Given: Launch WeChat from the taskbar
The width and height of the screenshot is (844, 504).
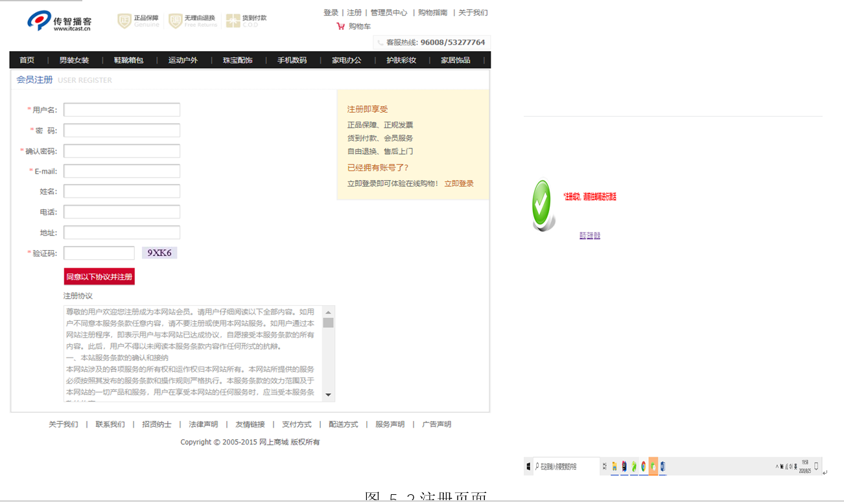Looking at the screenshot, I should tap(652, 466).
